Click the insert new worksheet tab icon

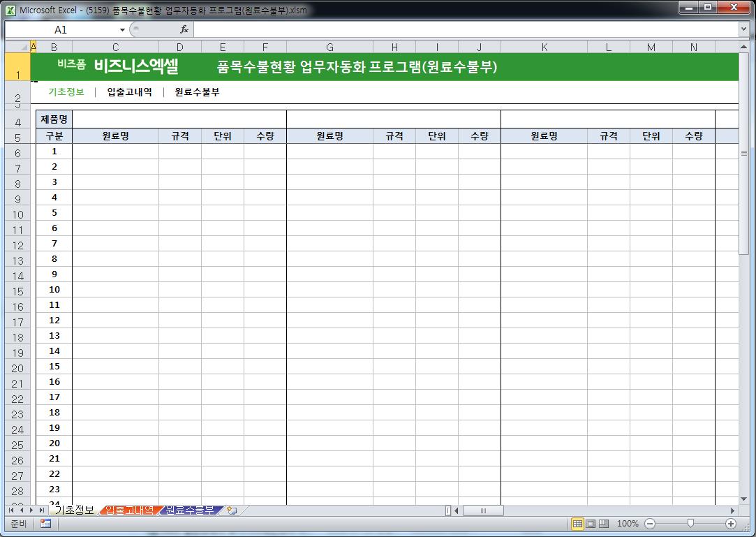[232, 510]
